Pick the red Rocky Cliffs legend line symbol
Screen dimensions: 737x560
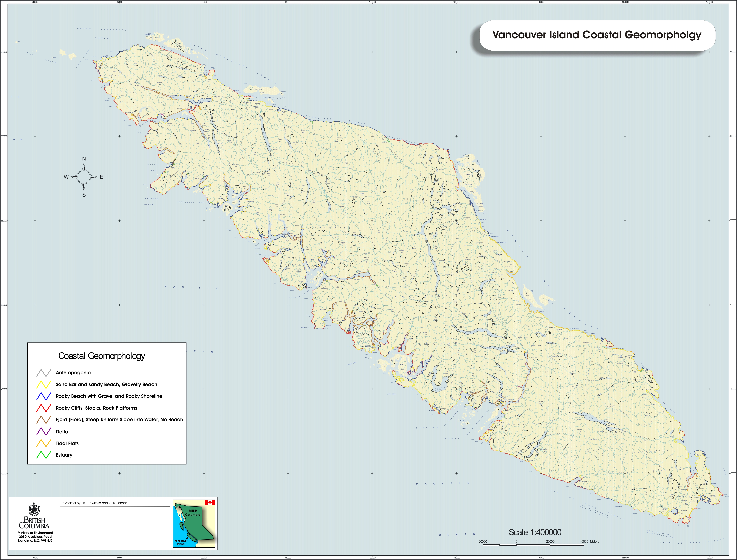pyautogui.click(x=44, y=408)
